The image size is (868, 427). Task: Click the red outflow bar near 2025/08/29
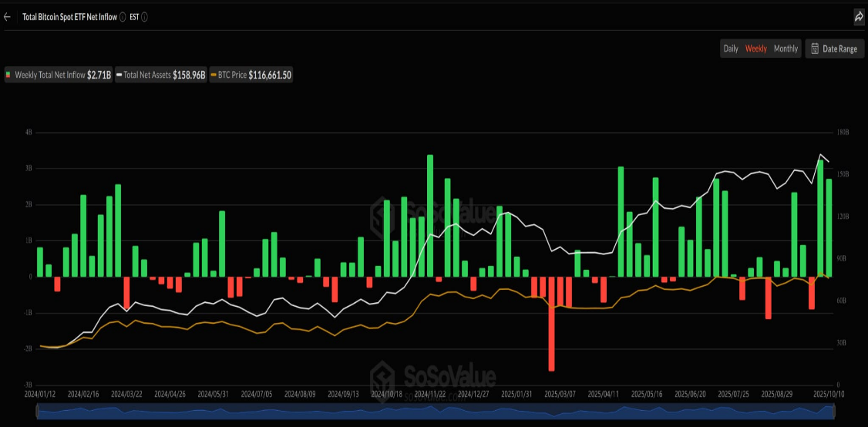769,298
